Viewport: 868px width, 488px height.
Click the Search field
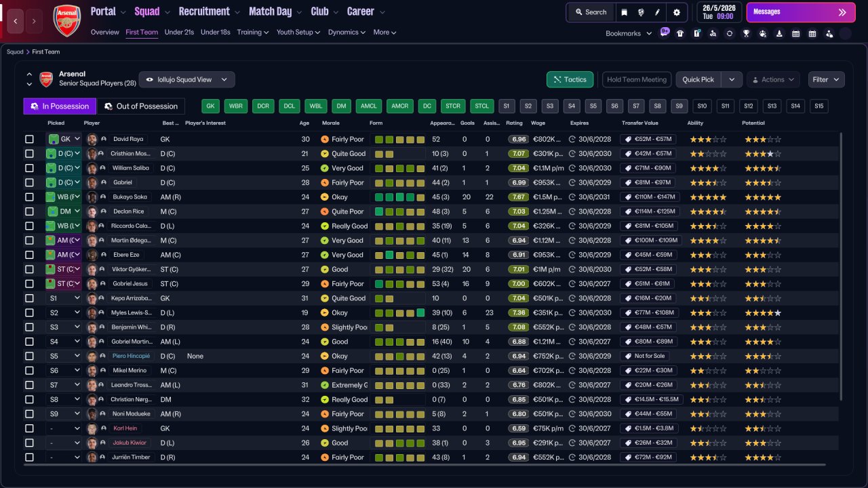pyautogui.click(x=590, y=12)
